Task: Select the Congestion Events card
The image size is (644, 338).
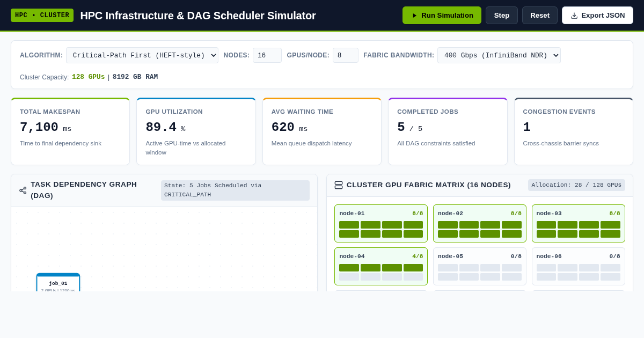Action: 574,131
